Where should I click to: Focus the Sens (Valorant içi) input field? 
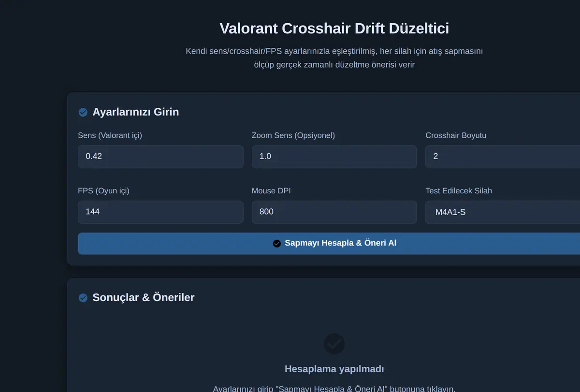point(160,157)
